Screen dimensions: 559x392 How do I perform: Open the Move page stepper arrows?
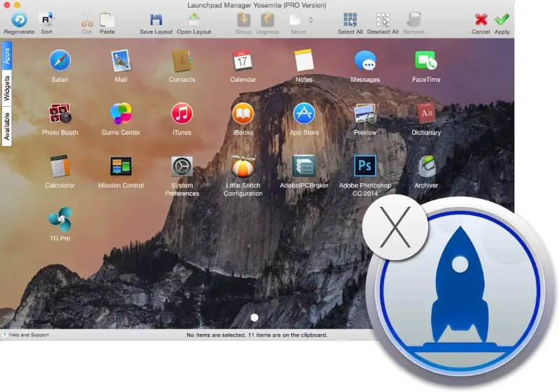click(311, 20)
